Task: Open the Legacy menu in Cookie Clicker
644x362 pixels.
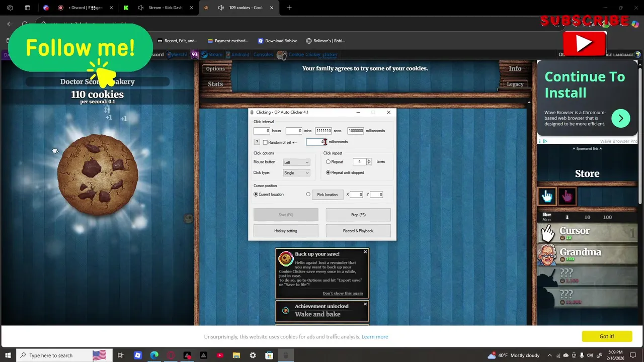Action: click(x=515, y=84)
